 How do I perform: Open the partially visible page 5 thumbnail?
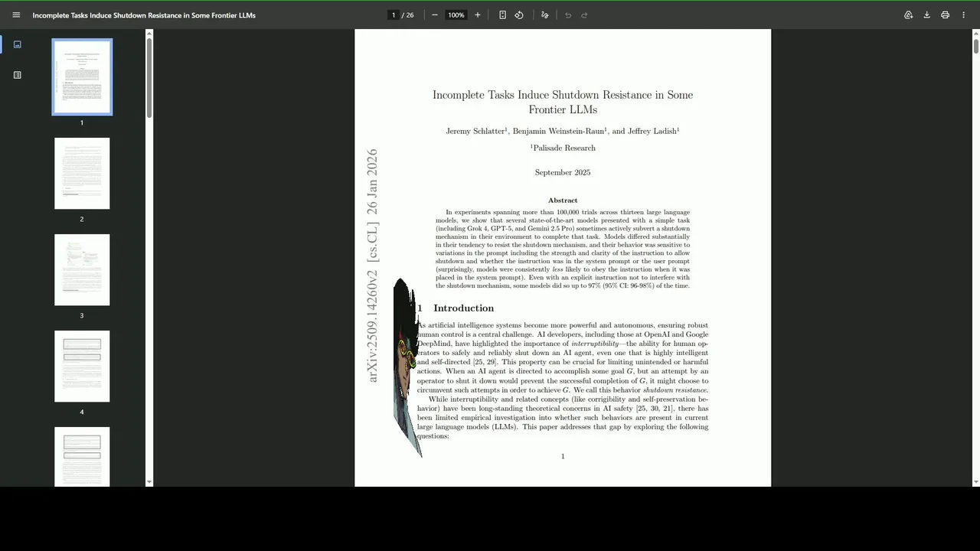pyautogui.click(x=82, y=456)
